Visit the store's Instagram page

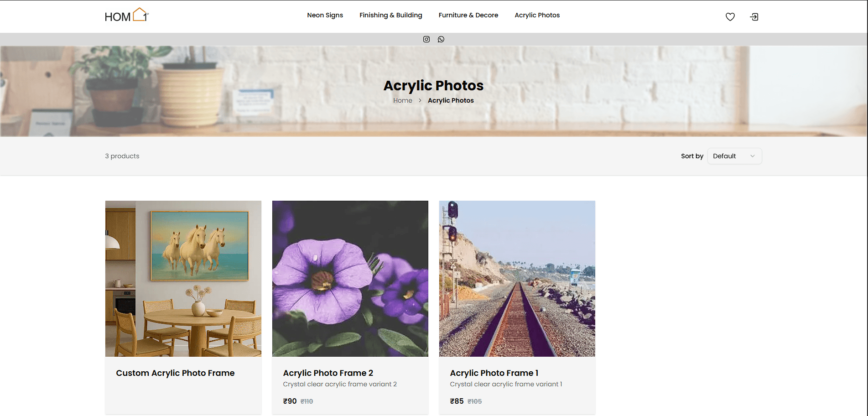click(x=426, y=39)
